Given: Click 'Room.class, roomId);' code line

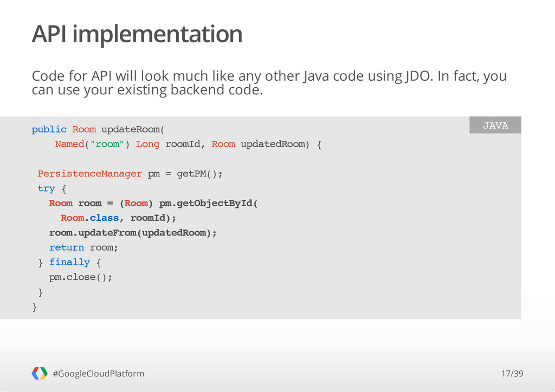Looking at the screenshot, I should pyautogui.click(x=118, y=218).
